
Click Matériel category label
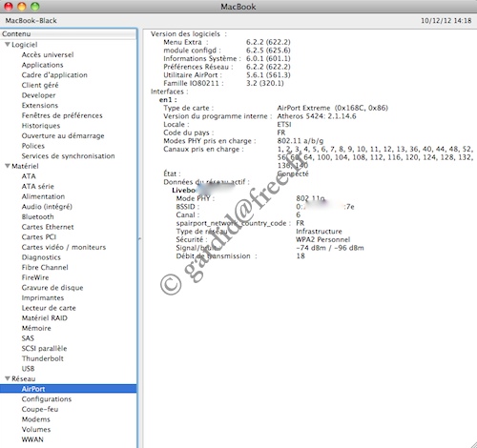pos(25,166)
